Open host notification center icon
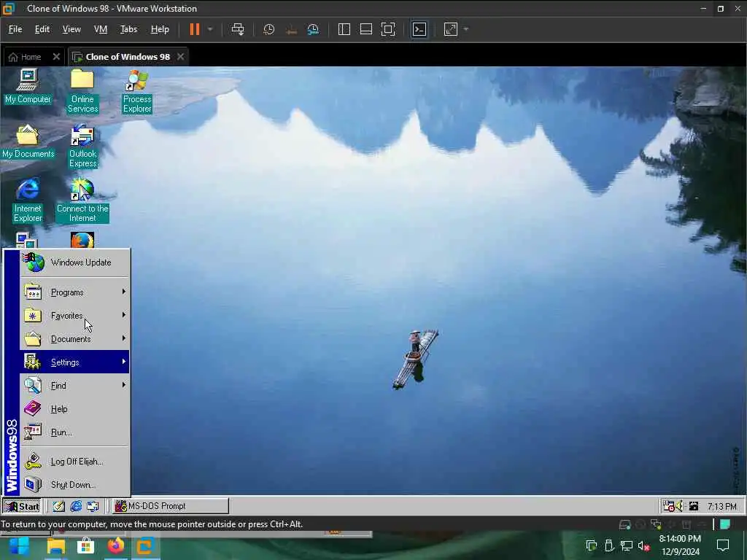This screenshot has height=560, width=747. [723, 545]
